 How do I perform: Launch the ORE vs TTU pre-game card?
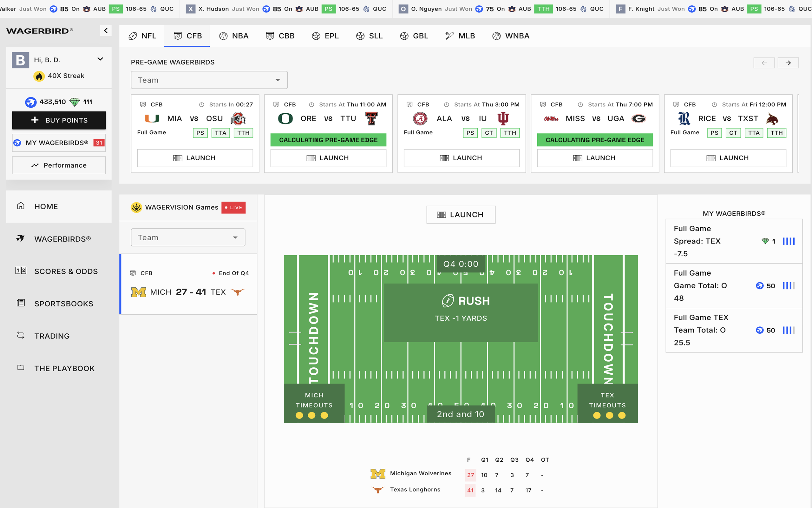[328, 158]
